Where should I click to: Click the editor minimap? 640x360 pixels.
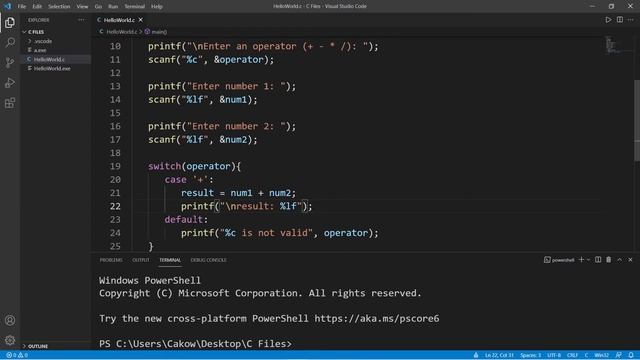611,45
